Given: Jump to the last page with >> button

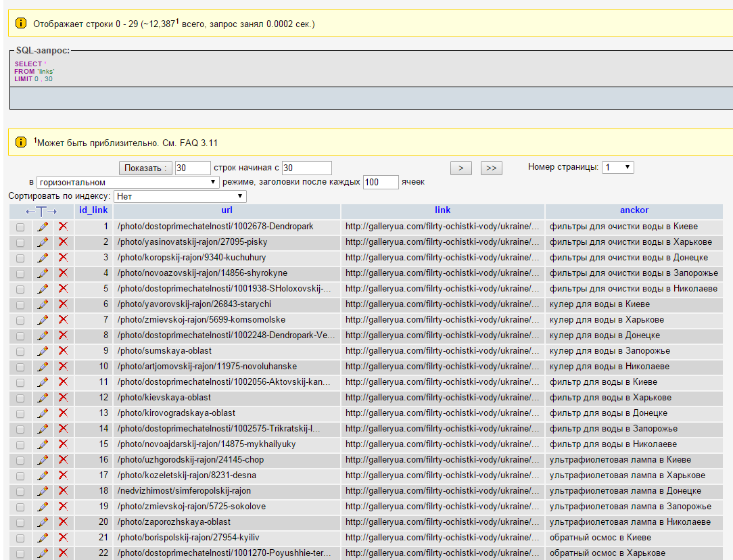Looking at the screenshot, I should click(x=492, y=168).
